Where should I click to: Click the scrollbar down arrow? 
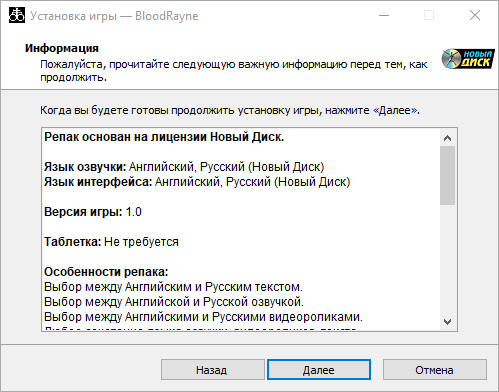(447, 322)
